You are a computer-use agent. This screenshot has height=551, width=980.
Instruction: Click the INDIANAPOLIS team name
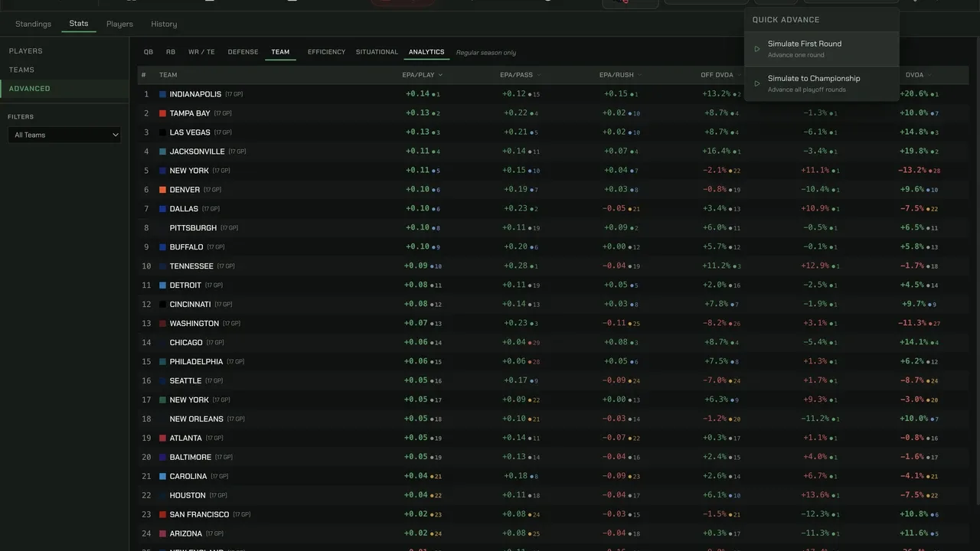tap(195, 94)
